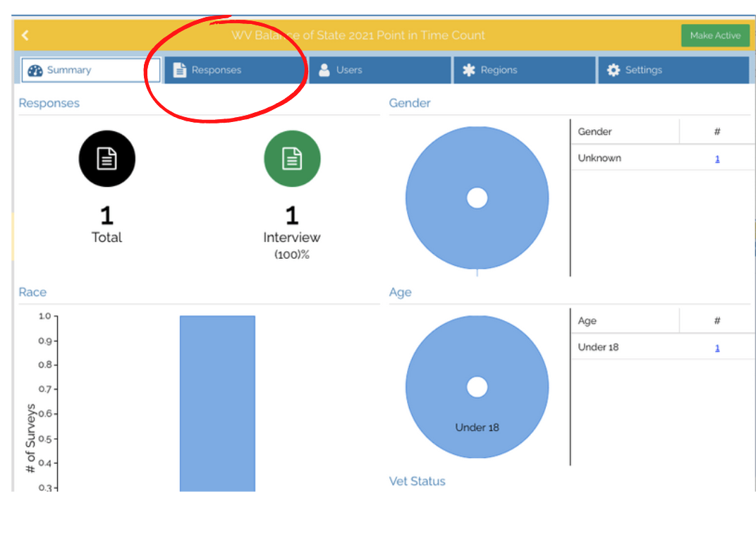756x534 pixels.
Task: Click the black Total responses icon
Action: click(x=106, y=159)
